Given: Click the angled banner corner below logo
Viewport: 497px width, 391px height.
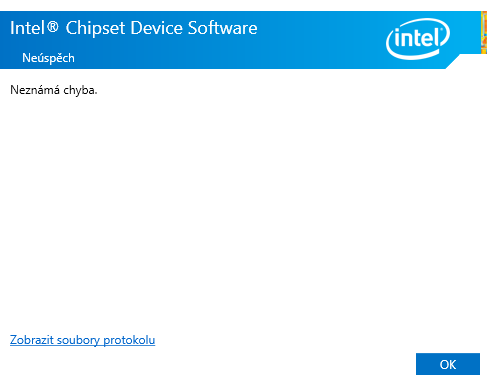Looking at the screenshot, I should coord(453,62).
